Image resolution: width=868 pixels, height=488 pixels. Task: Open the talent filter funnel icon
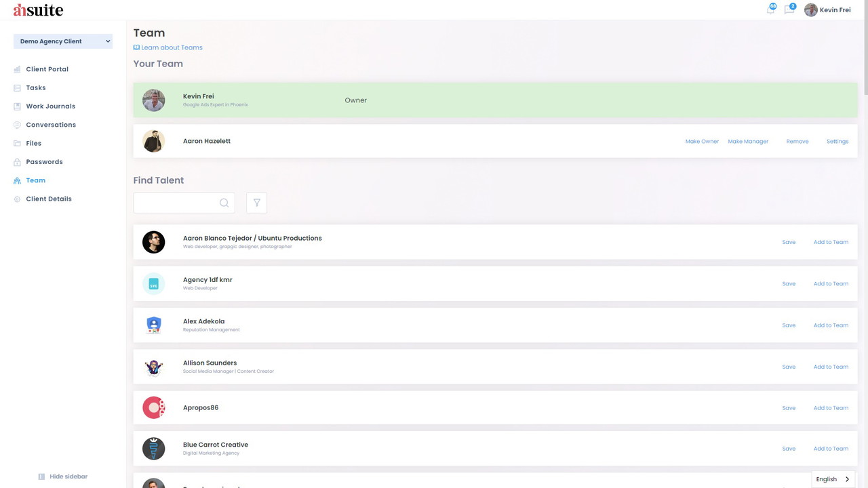(x=256, y=203)
